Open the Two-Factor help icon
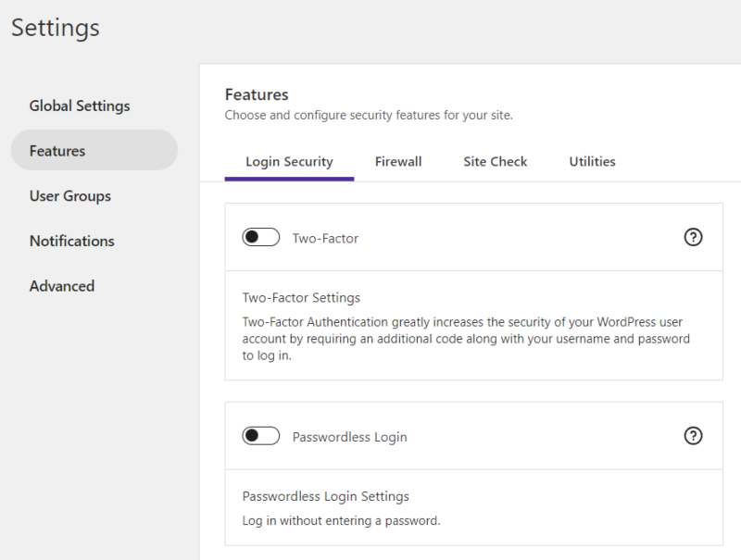741x560 pixels. (693, 237)
